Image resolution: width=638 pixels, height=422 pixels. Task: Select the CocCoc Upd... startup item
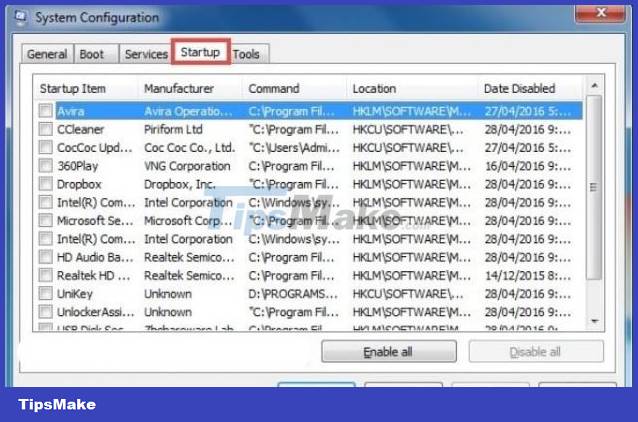(x=95, y=148)
